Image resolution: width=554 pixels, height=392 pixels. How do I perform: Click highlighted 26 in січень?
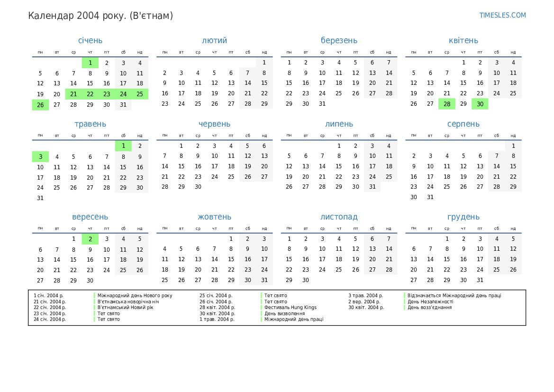(x=40, y=105)
